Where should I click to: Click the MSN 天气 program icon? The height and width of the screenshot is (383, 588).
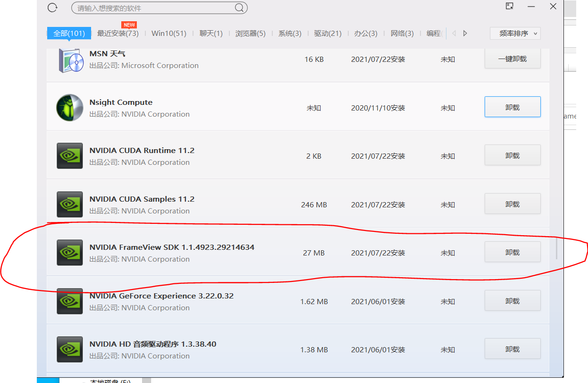(x=70, y=60)
